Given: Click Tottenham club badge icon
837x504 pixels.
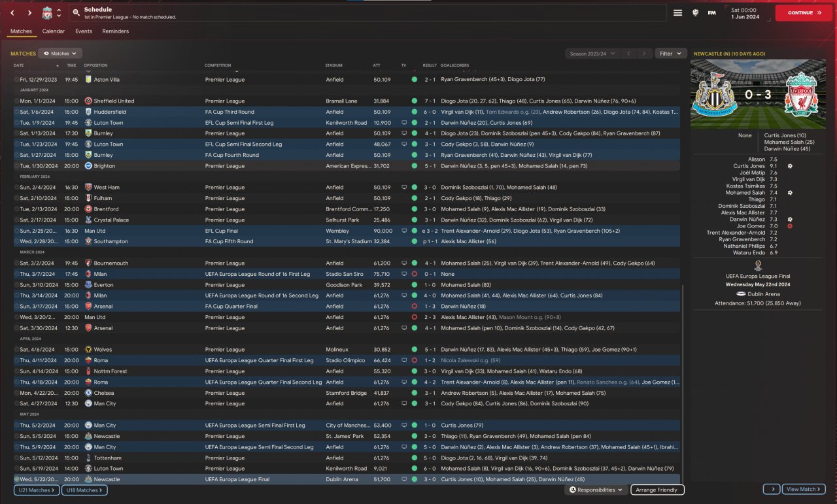Looking at the screenshot, I should pos(88,458).
